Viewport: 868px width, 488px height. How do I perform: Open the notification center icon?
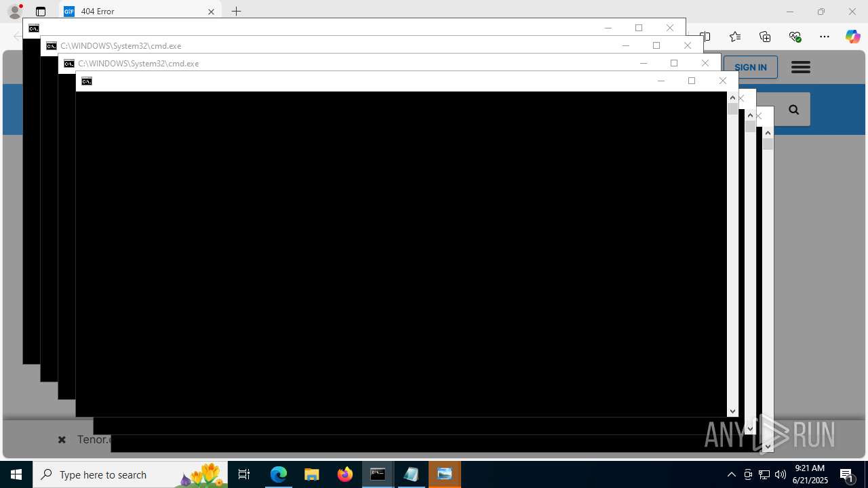pyautogui.click(x=847, y=474)
